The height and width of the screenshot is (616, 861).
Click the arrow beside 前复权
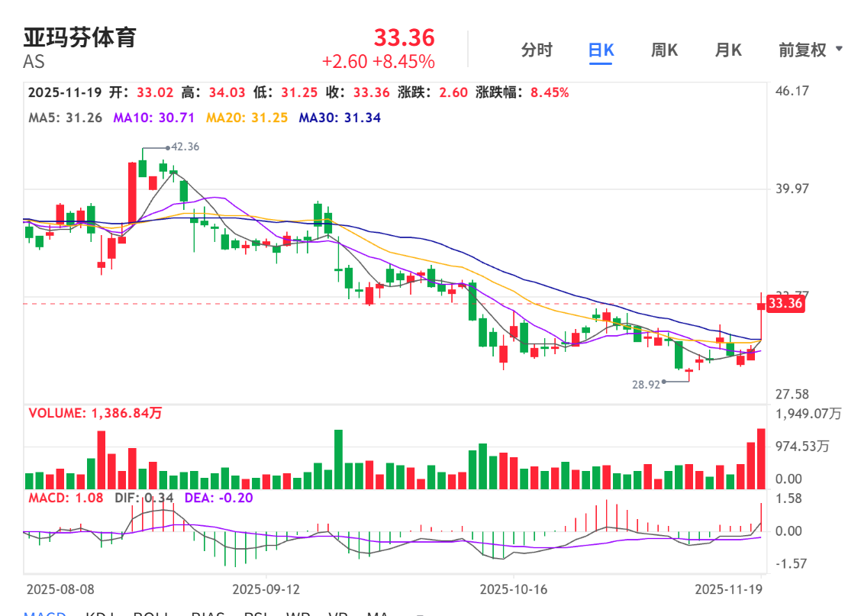[840, 50]
